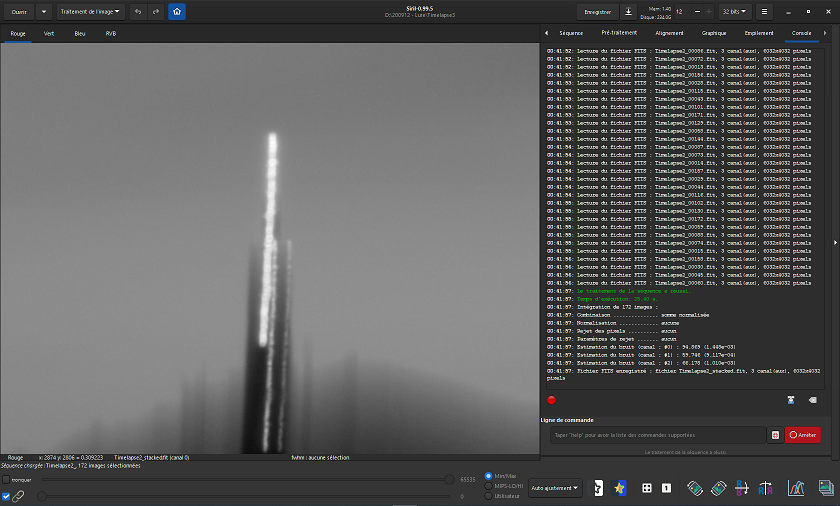This screenshot has width=840, height=506.
Task: Open the Graphique tab
Action: [714, 33]
